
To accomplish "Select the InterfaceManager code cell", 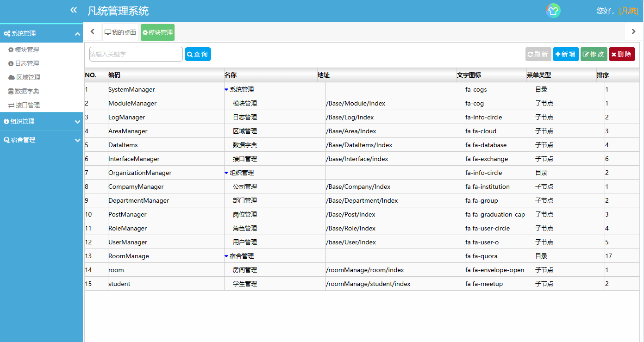I will tap(166, 159).
